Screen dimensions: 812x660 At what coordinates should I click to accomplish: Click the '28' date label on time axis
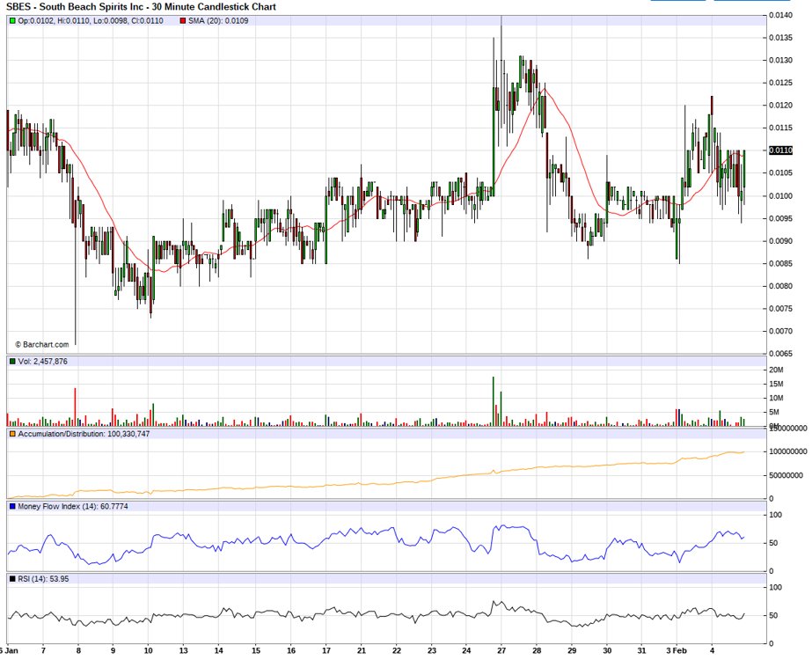pyautogui.click(x=537, y=650)
